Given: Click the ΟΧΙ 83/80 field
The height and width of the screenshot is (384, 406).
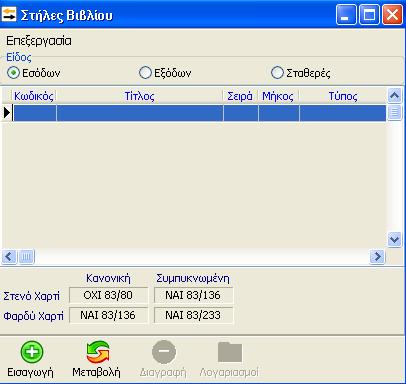Looking at the screenshot, I should 108,295.
